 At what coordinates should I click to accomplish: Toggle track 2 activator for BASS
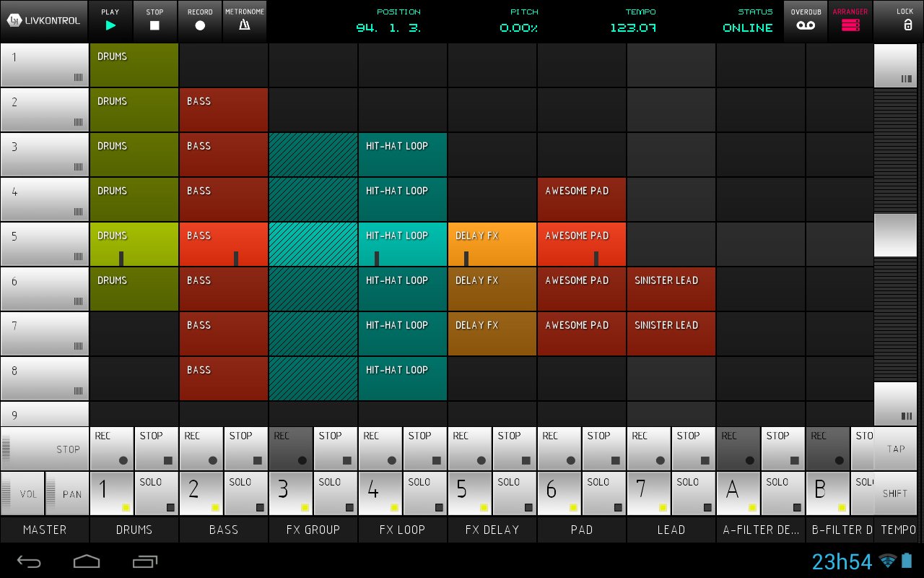tap(201, 493)
